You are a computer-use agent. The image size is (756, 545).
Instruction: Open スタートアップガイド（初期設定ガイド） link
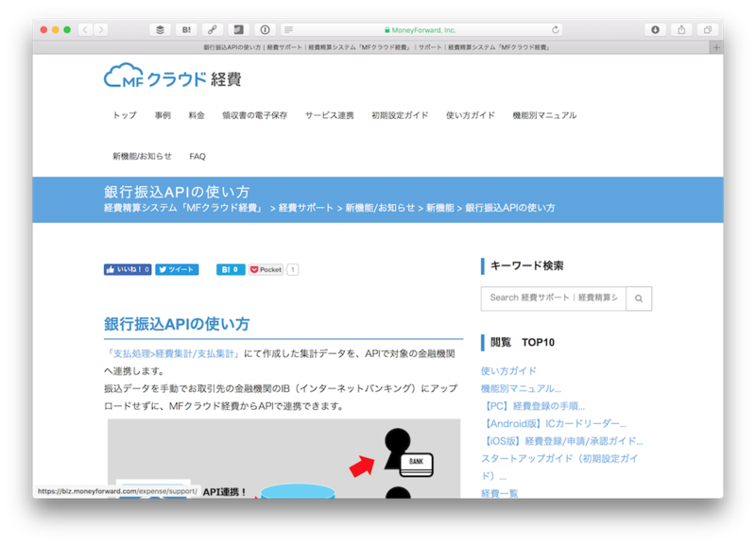coord(559,467)
